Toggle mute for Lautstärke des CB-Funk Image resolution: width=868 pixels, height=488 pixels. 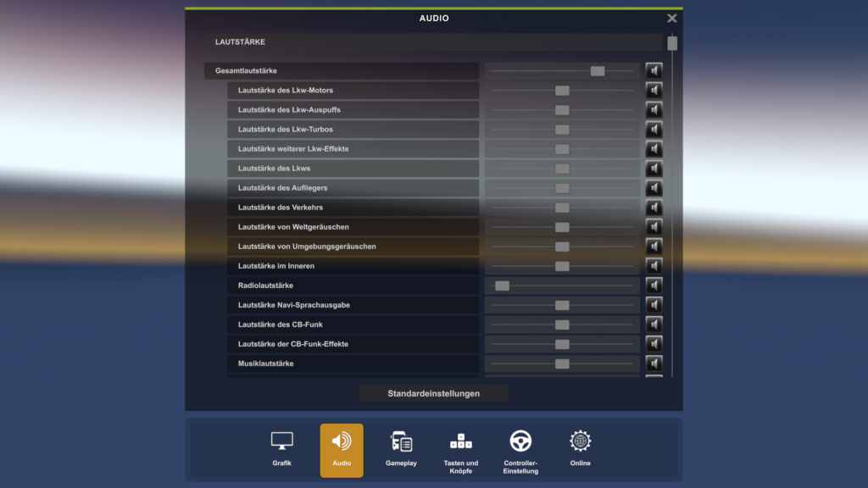(x=654, y=324)
